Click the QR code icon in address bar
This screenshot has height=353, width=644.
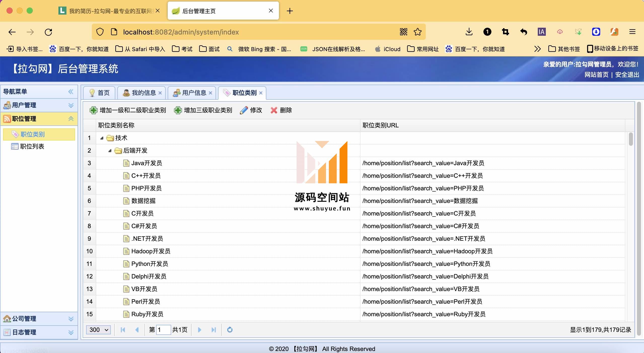403,32
